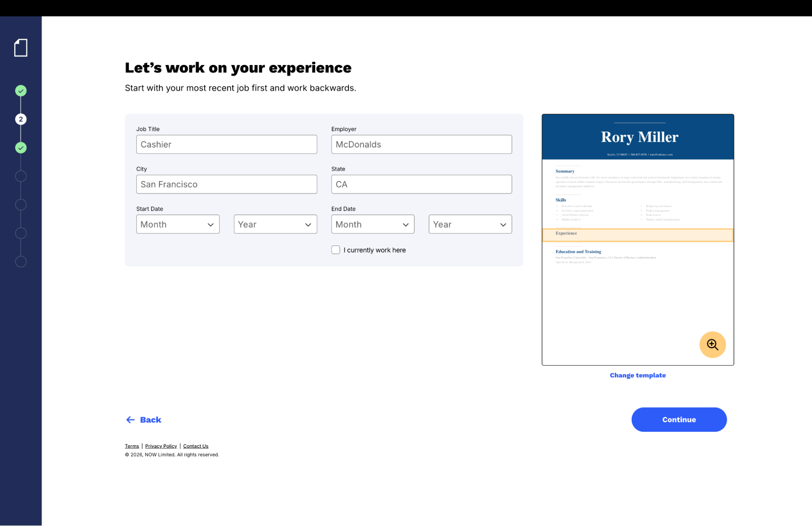Select step 2 circle in progress sidebar
812x526 pixels.
21,119
